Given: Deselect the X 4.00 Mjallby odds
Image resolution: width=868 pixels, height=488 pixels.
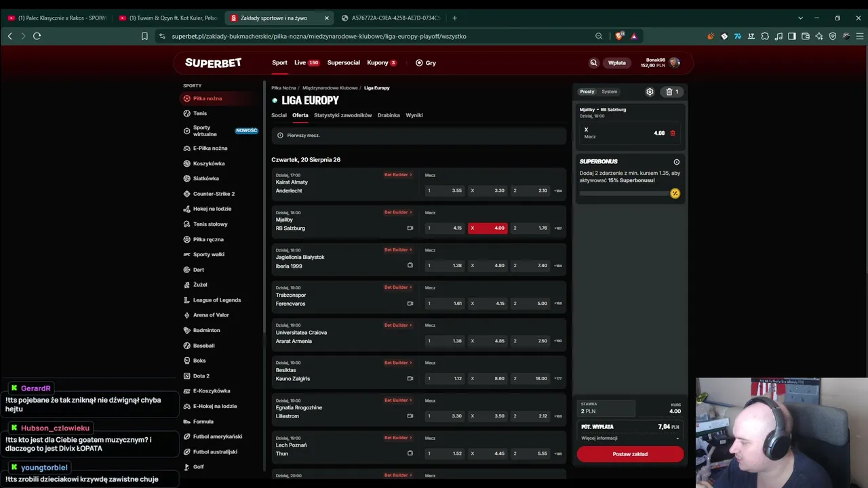Looking at the screenshot, I should click(x=488, y=228).
